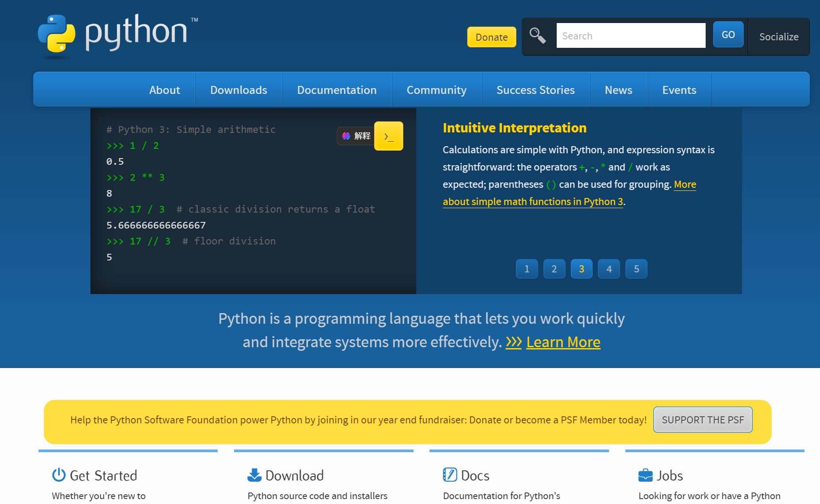Open the News menu
This screenshot has width=820, height=504.
[618, 90]
